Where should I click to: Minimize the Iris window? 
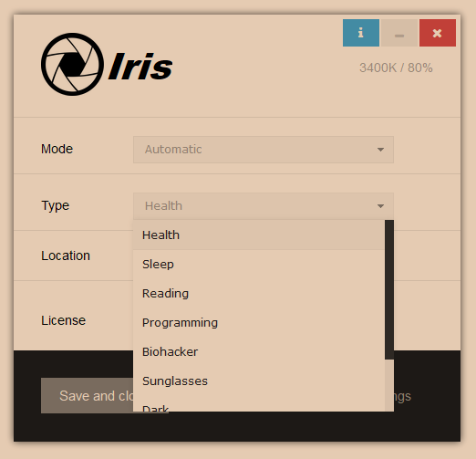(399, 33)
